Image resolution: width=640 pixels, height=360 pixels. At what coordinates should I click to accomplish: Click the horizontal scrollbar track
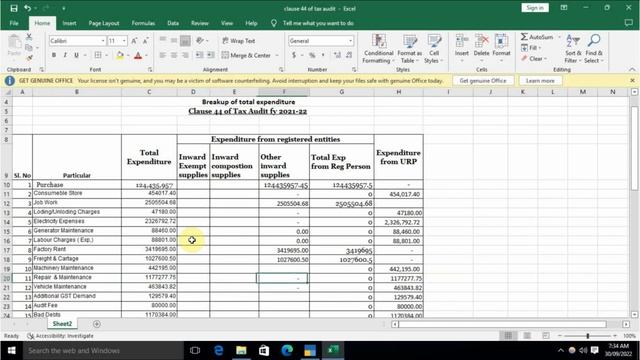(x=502, y=324)
